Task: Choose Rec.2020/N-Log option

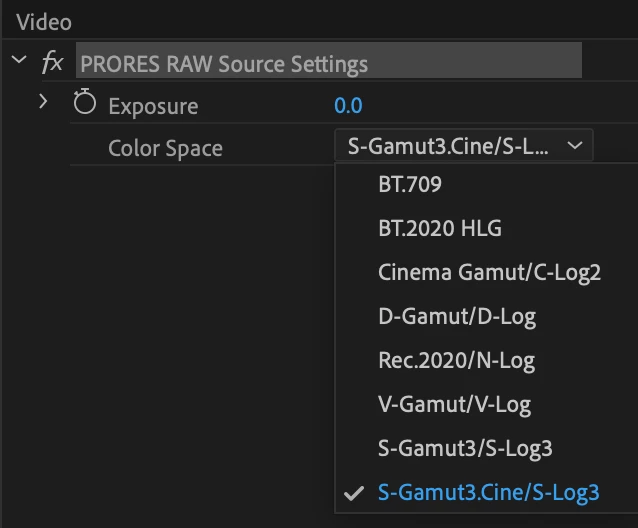Action: pyautogui.click(x=456, y=360)
